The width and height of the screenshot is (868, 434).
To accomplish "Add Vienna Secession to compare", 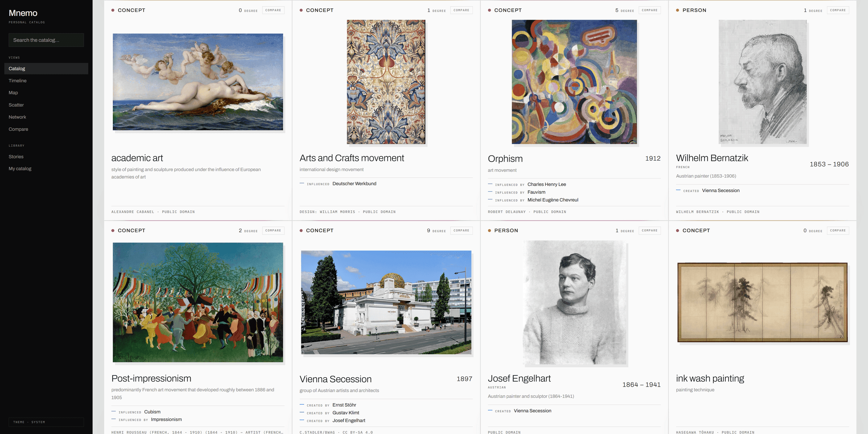I will click(461, 230).
